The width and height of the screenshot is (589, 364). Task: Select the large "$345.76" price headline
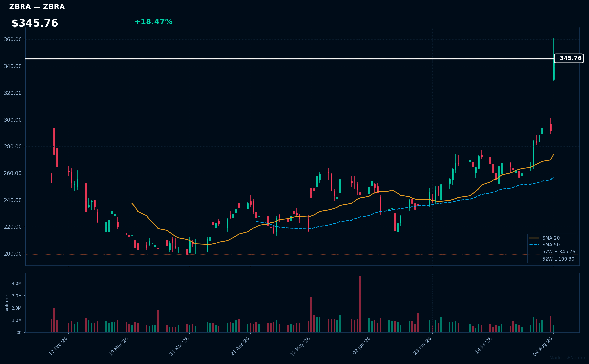pos(35,23)
